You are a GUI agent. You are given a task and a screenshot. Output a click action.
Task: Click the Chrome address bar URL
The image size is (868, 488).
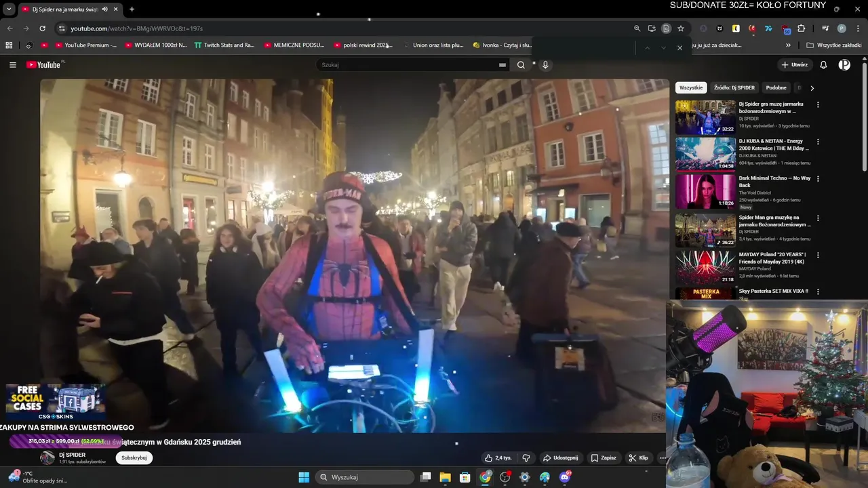(x=137, y=28)
